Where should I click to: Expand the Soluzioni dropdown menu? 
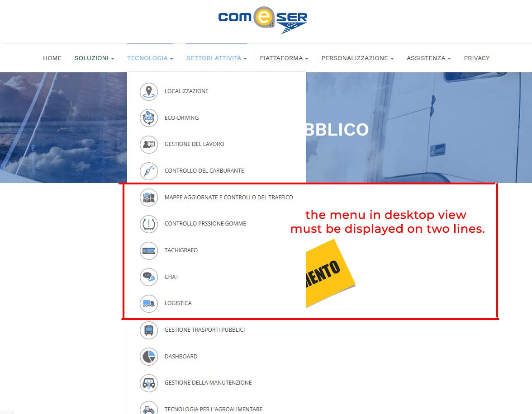(94, 58)
